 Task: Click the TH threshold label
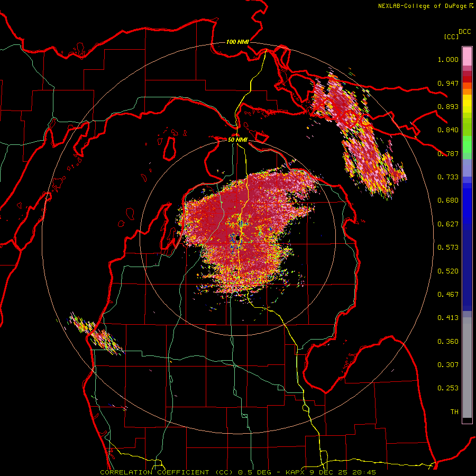(x=454, y=412)
